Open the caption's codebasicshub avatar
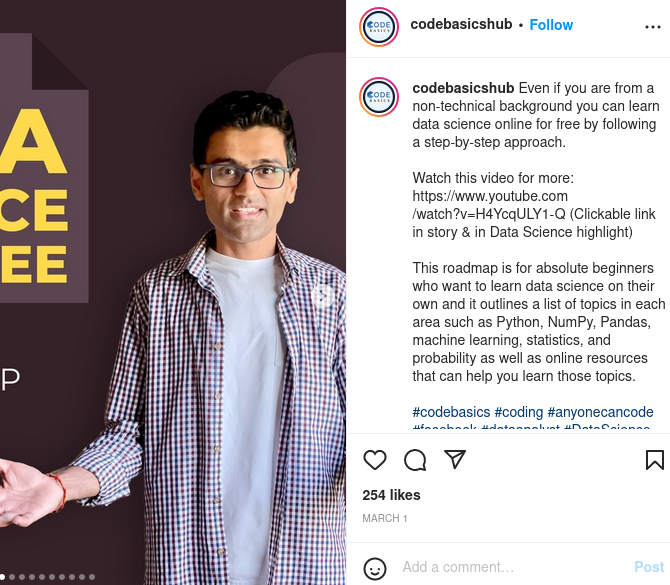 point(379,97)
